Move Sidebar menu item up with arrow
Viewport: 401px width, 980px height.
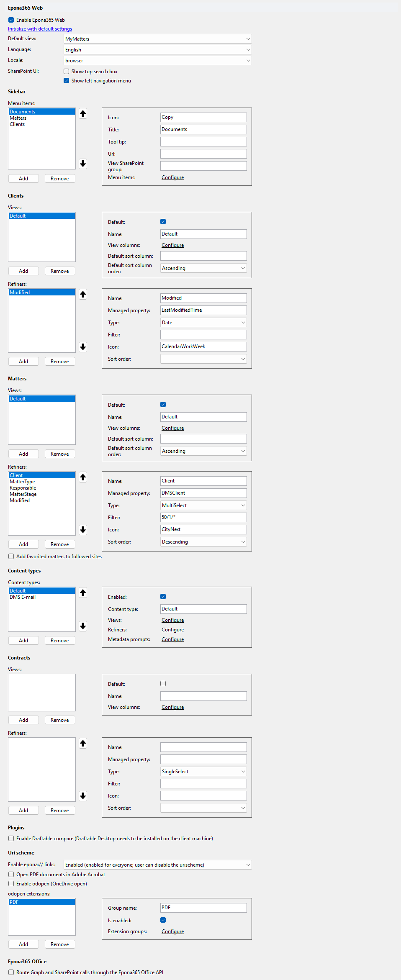point(83,113)
